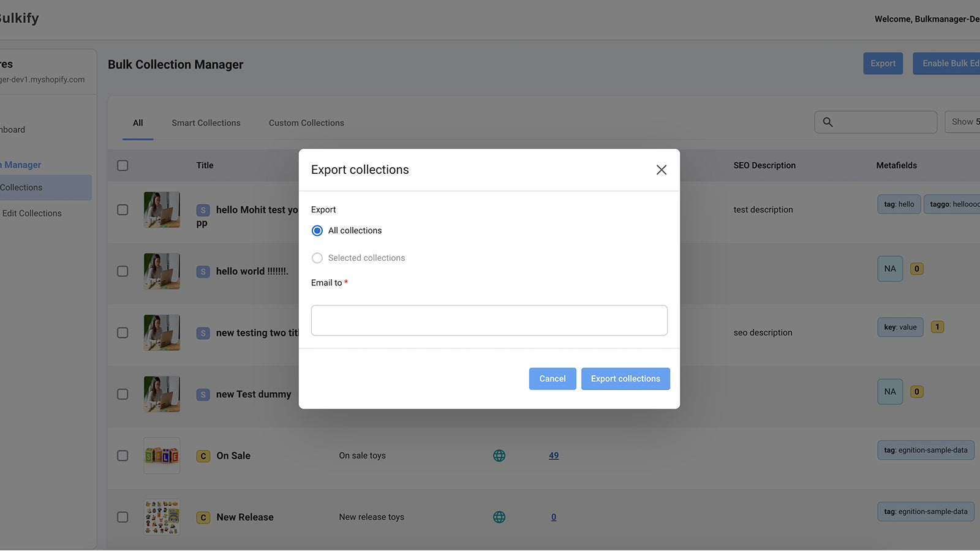The height and width of the screenshot is (551, 980).
Task: Focus the Email to input field
Action: [489, 320]
